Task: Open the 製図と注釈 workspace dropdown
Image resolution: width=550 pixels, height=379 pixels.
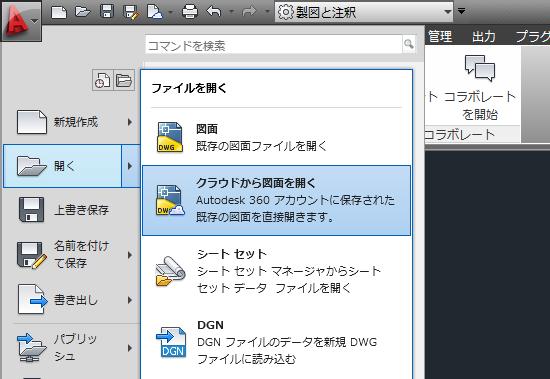Action: (364, 12)
